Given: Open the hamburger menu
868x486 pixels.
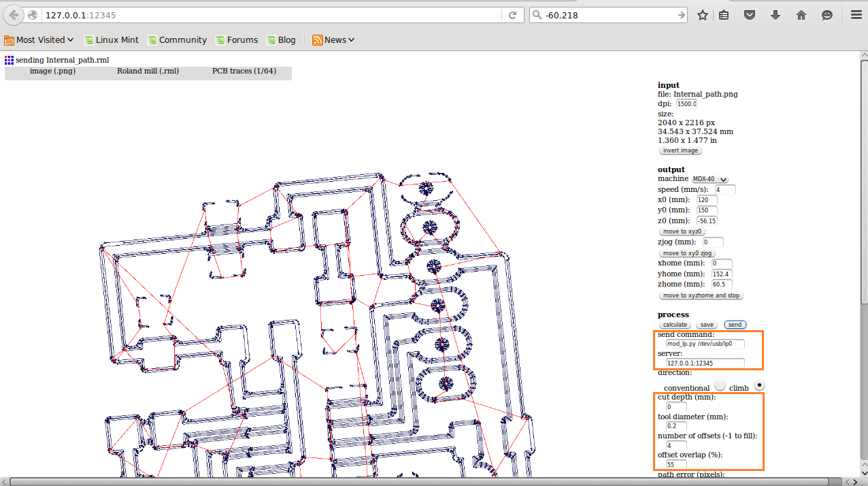Looking at the screenshot, I should point(856,15).
